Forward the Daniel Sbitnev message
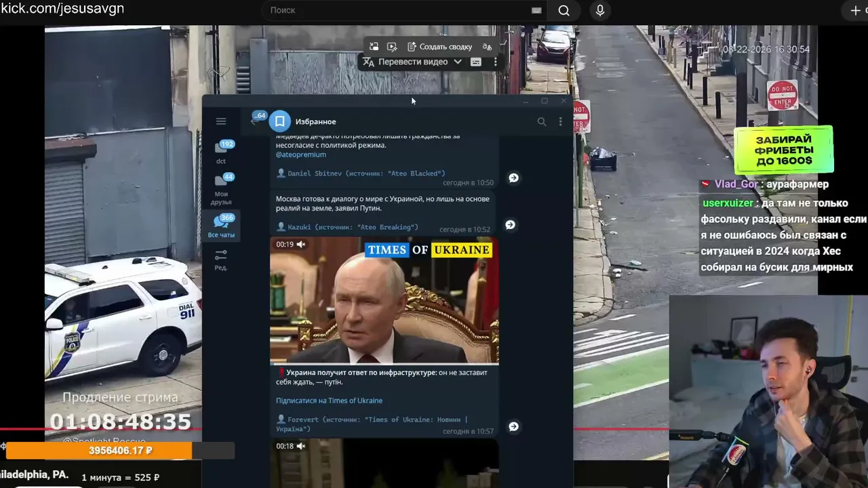This screenshot has height=488, width=868. 513,178
